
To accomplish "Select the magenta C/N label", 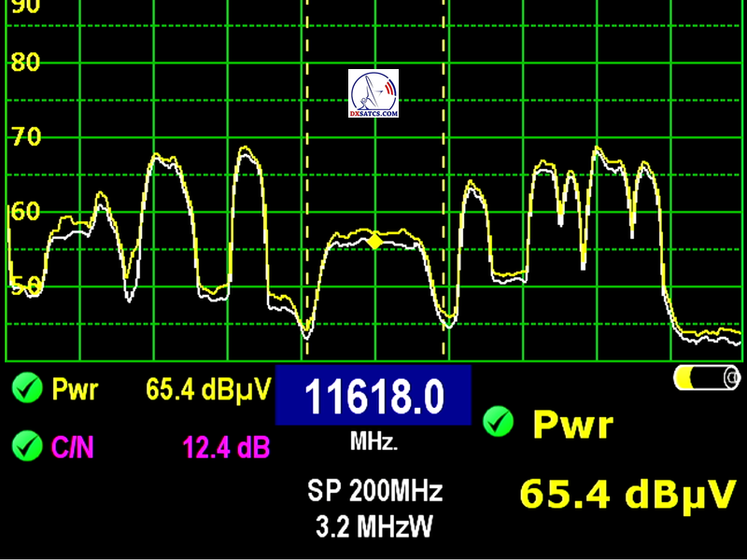I will (71, 448).
